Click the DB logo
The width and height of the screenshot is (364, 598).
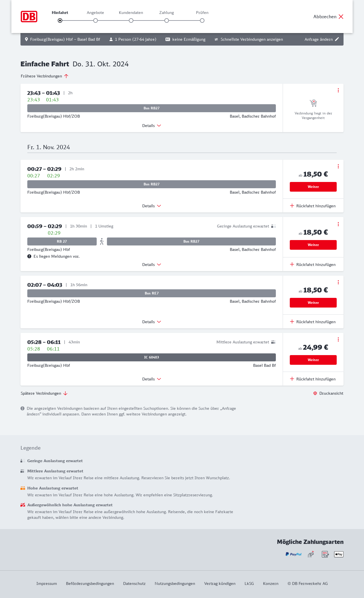(x=29, y=17)
